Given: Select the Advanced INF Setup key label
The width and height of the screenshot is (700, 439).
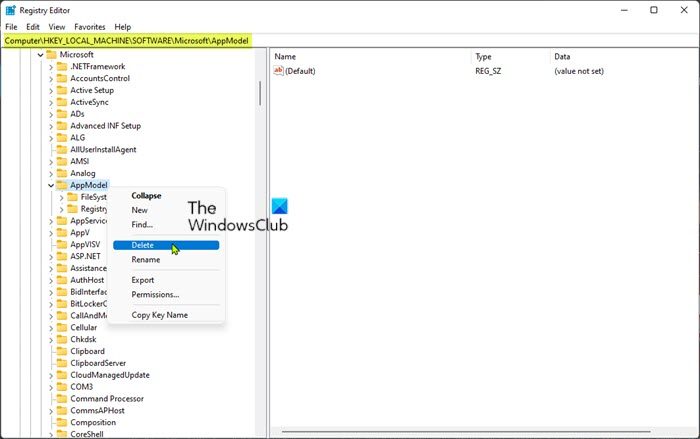Looking at the screenshot, I should point(105,125).
